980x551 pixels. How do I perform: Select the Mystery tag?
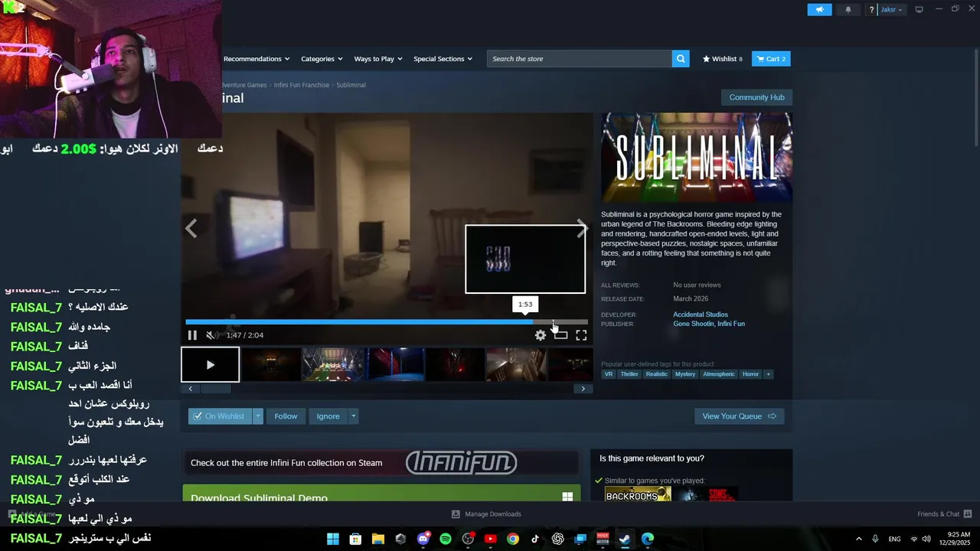click(x=685, y=374)
